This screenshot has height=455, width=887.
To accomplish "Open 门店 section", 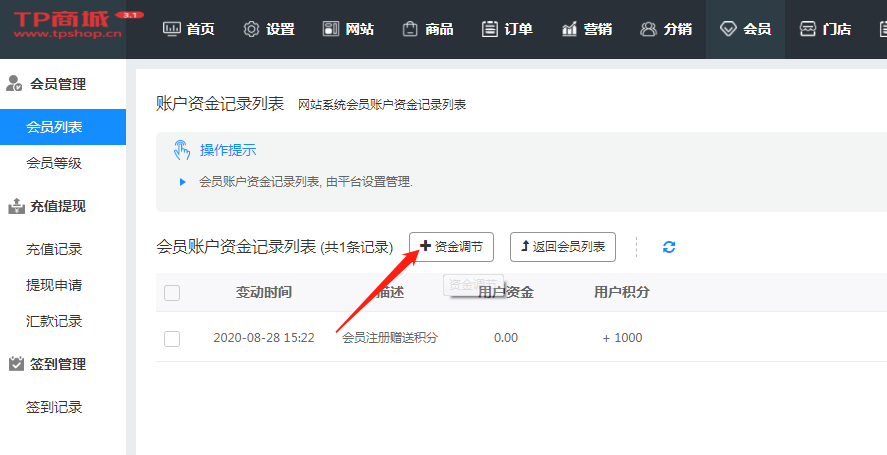I will coord(825,29).
